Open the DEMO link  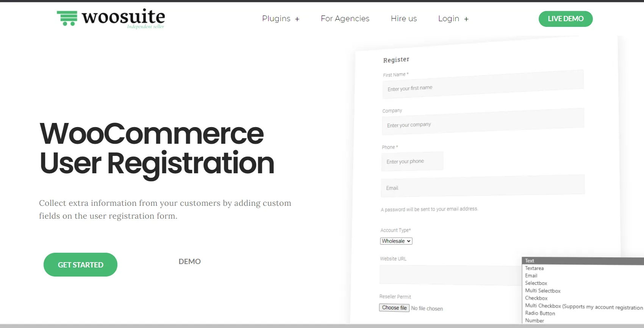click(190, 261)
